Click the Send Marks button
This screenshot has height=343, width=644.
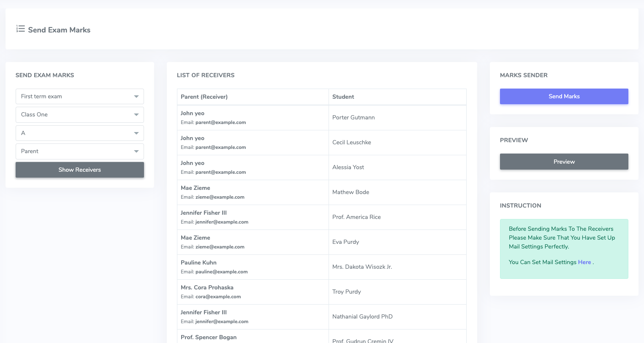pos(564,97)
